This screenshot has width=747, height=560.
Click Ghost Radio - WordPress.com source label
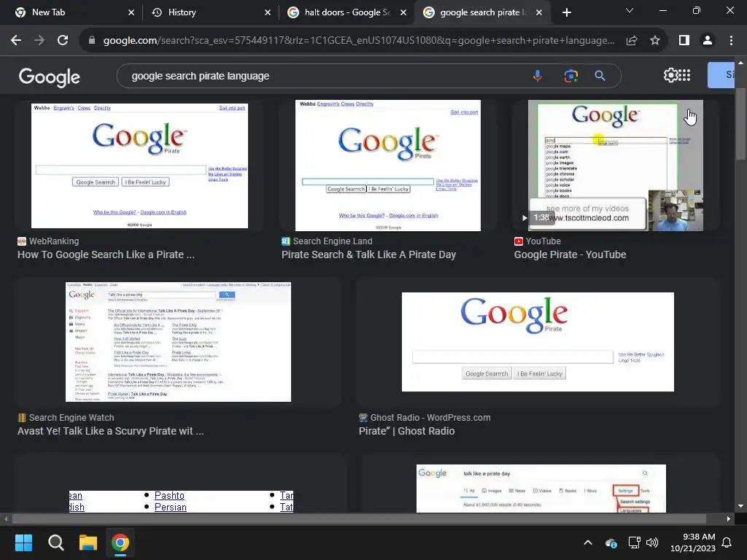coord(425,418)
